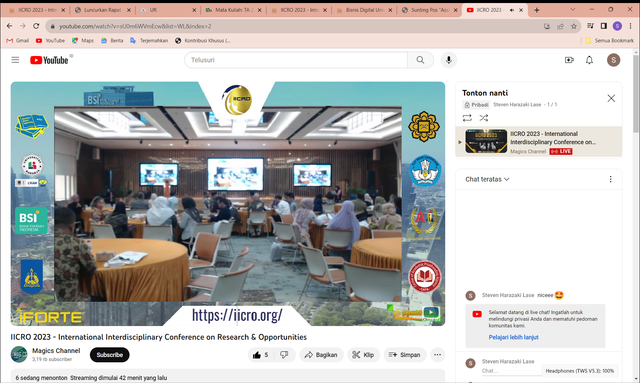This screenshot has height=383, width=640.
Task: Open a new browser tab
Action: coord(537,10)
